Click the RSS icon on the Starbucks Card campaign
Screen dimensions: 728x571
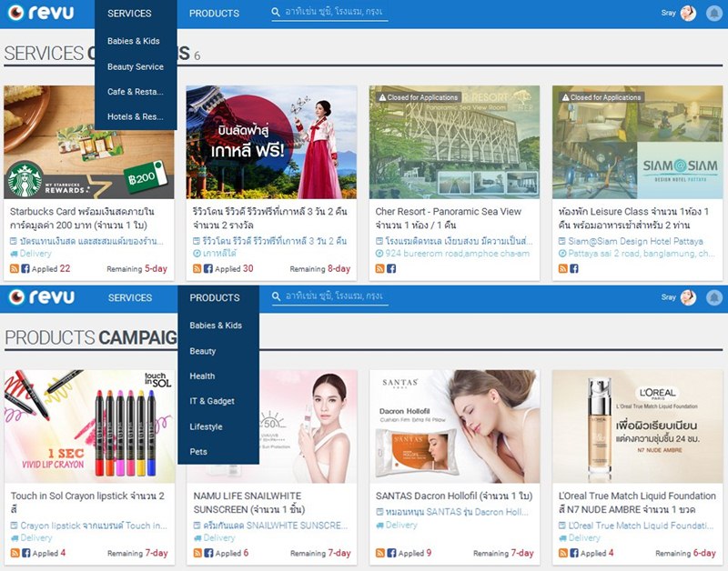point(15,268)
